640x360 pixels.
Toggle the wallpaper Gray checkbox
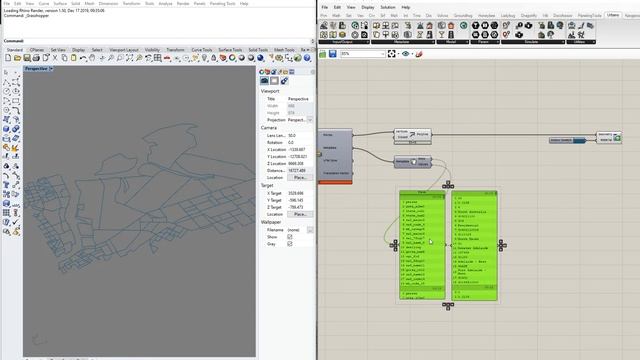click(289, 244)
